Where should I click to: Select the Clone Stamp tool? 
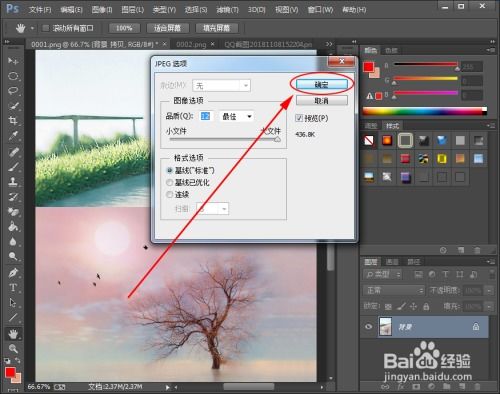click(13, 182)
